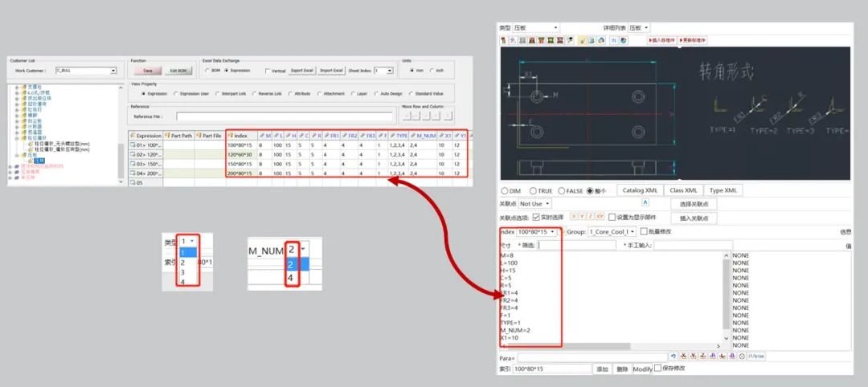Toggle the 批量修改 checkbox
Image resolution: width=868 pixels, height=387 pixels.
tap(644, 232)
